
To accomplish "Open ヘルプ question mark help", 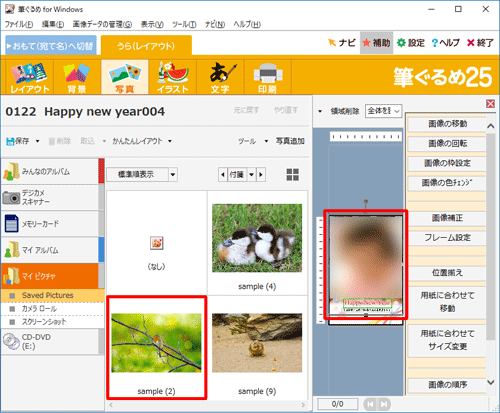I will pos(446,43).
